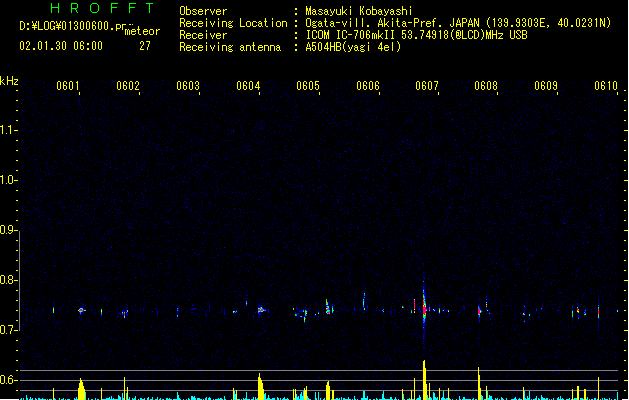Click the 0602 time marker
Viewport: 629px width, 400px height.
pos(128,86)
